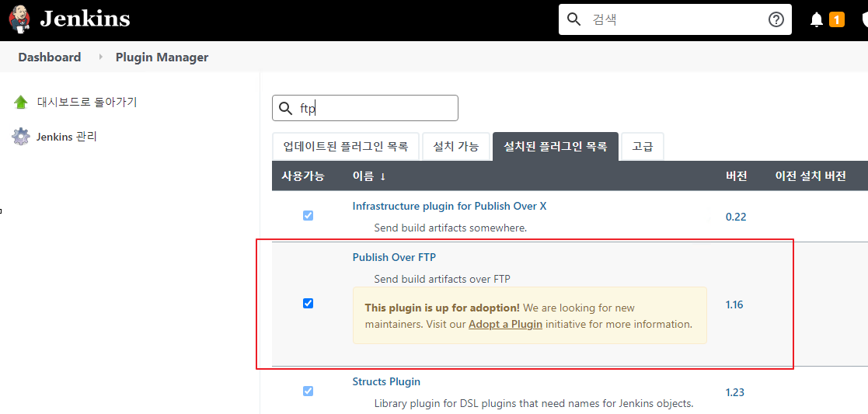Viewport: 868px width, 414px height.
Task: Focus the plugin filter field containing ftp
Action: pyautogui.click(x=365, y=108)
